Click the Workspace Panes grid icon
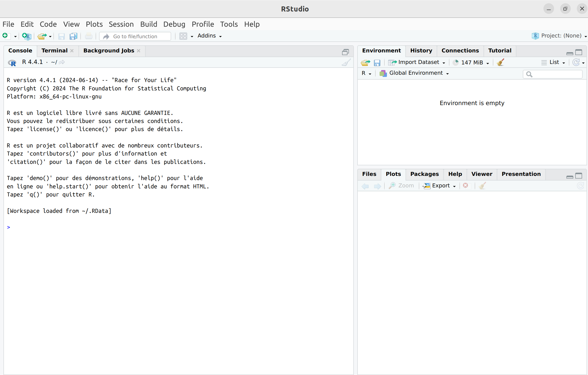 pos(183,36)
